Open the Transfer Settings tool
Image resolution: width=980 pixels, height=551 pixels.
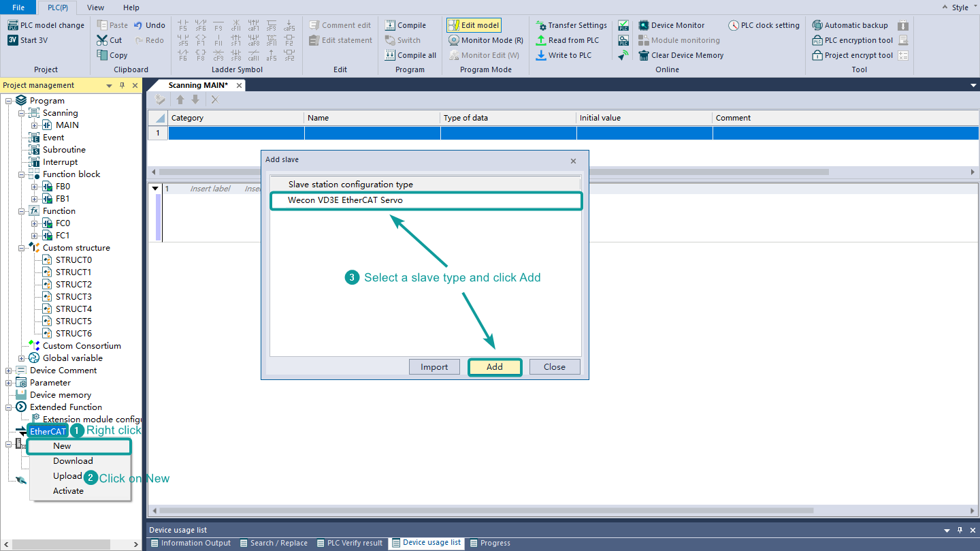tap(541, 25)
